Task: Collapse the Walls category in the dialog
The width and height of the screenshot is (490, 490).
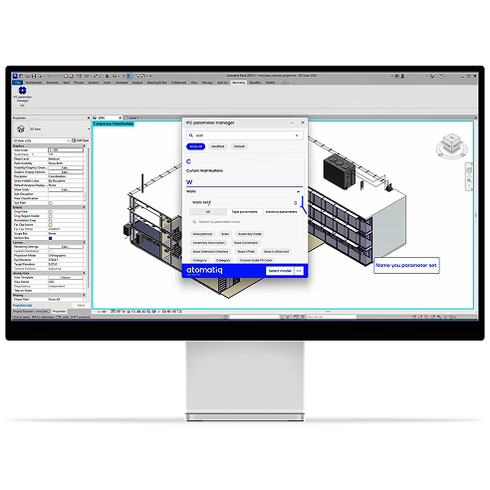Action: click(298, 192)
